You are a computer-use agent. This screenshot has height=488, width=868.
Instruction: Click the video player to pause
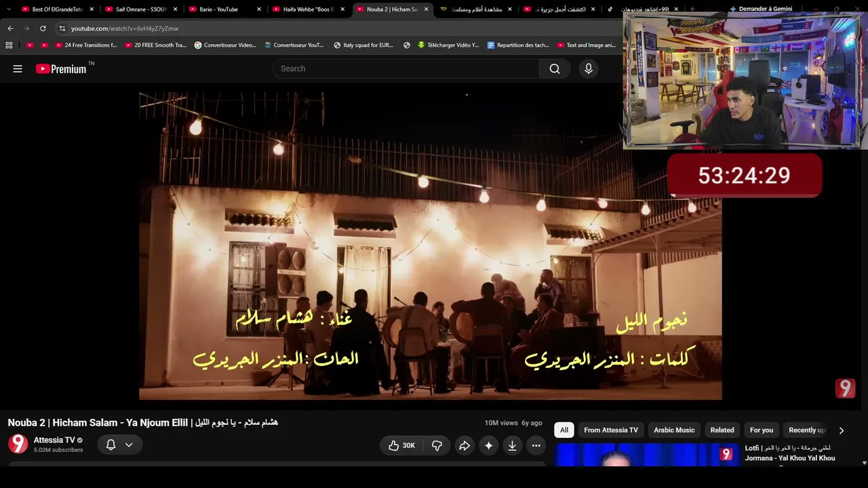pyautogui.click(x=430, y=246)
